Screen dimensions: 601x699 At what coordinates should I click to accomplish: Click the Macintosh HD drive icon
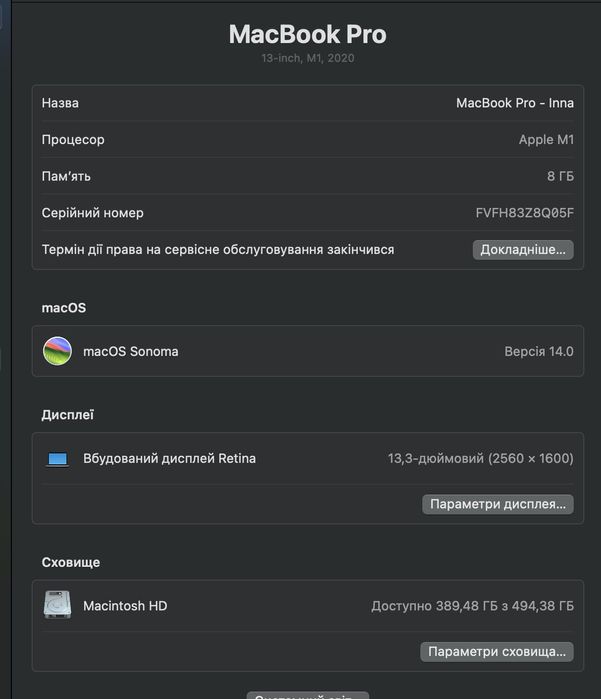(58, 605)
